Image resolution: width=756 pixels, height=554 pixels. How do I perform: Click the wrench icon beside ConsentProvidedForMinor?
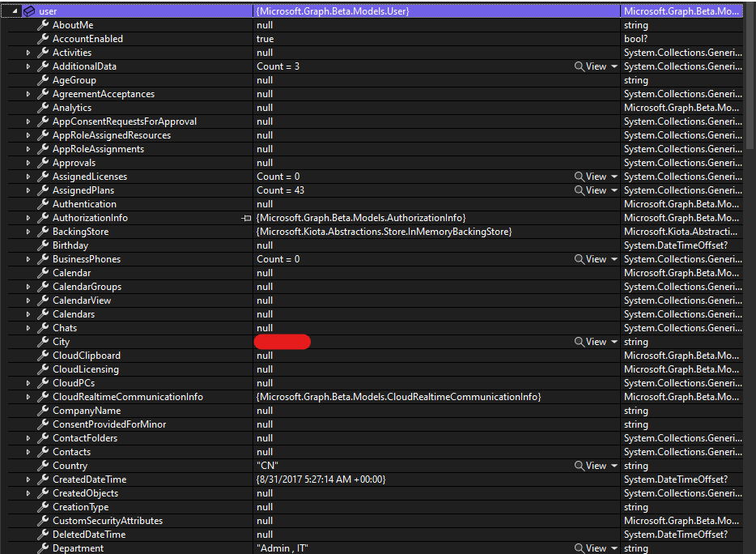point(44,424)
